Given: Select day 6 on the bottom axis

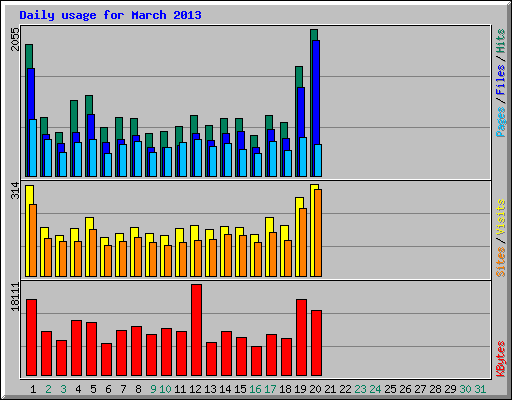Looking at the screenshot, I should [108, 389].
